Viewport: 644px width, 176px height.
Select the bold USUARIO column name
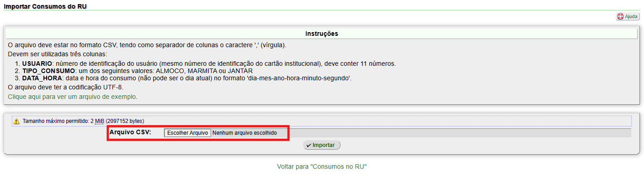pyautogui.click(x=37, y=64)
